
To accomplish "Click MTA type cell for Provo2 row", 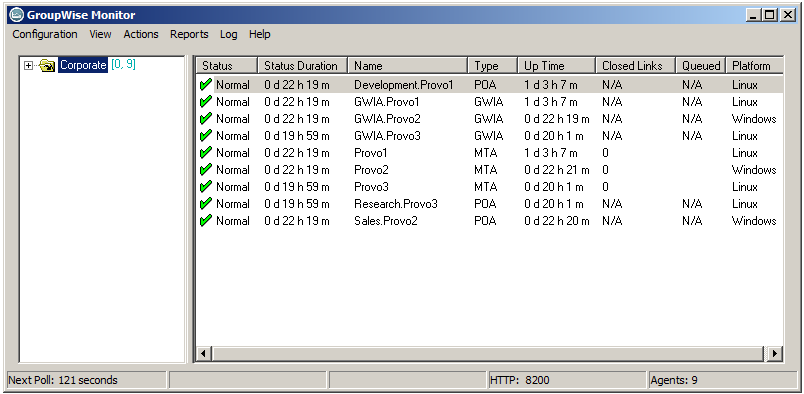I will 486,169.
